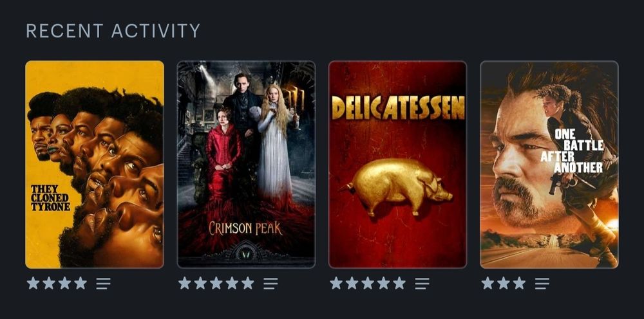Click the first star under They Cloned Tyrone

point(33,283)
